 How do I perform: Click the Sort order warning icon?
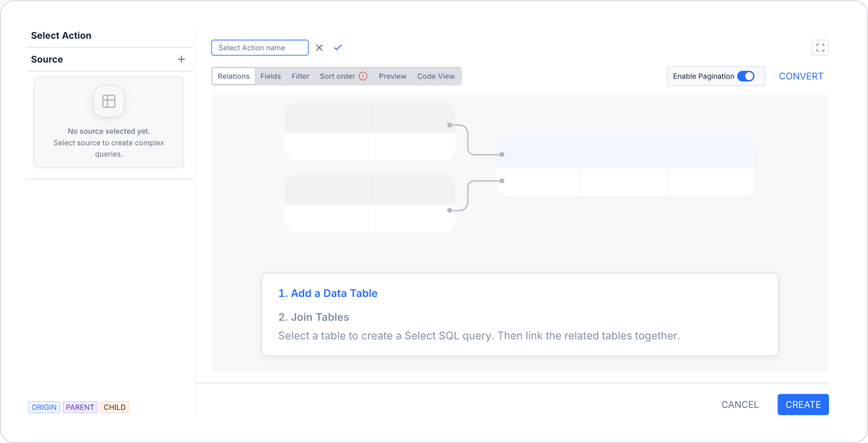[x=363, y=76]
